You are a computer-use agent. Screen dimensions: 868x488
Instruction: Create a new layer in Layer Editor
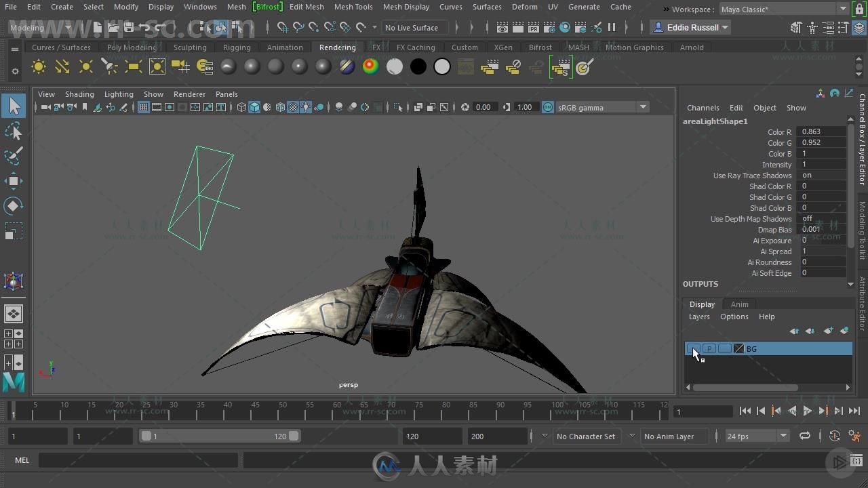tap(828, 331)
